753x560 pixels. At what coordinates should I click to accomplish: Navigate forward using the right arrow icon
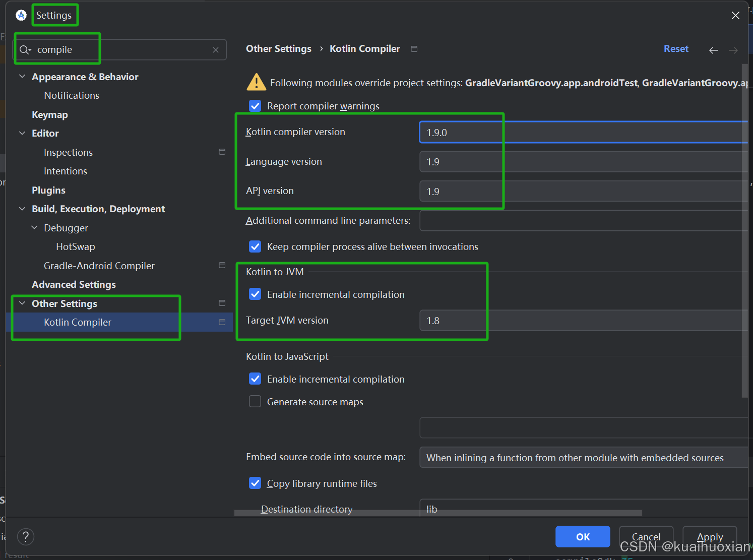coord(733,50)
